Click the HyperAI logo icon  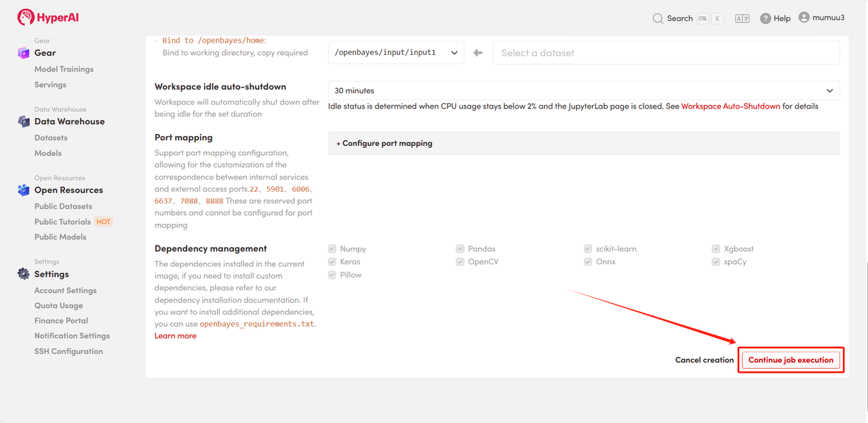[x=26, y=18]
